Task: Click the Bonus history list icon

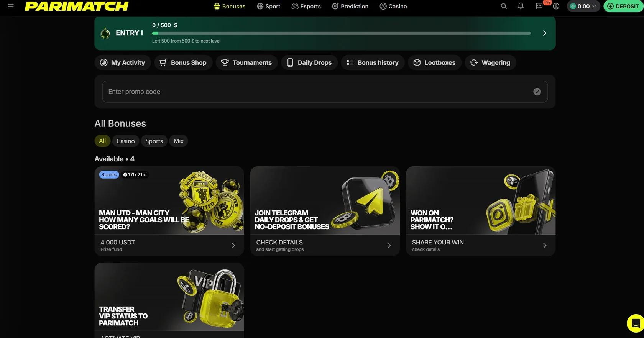Action: 350,62
